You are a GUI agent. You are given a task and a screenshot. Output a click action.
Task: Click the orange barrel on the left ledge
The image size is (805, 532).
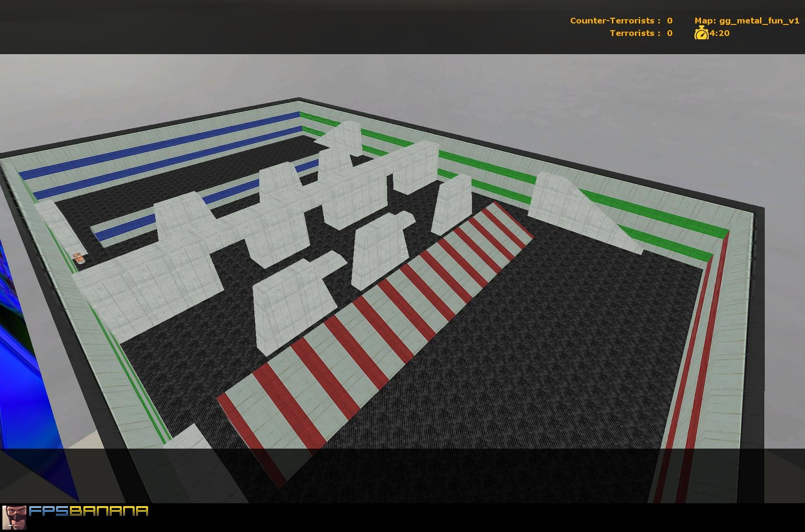coord(79,258)
